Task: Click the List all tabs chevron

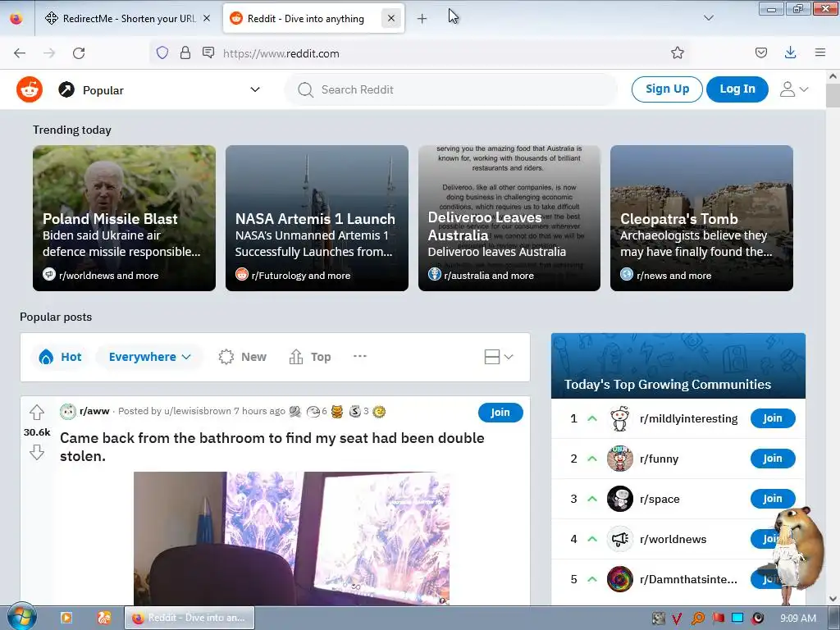Action: (708, 18)
